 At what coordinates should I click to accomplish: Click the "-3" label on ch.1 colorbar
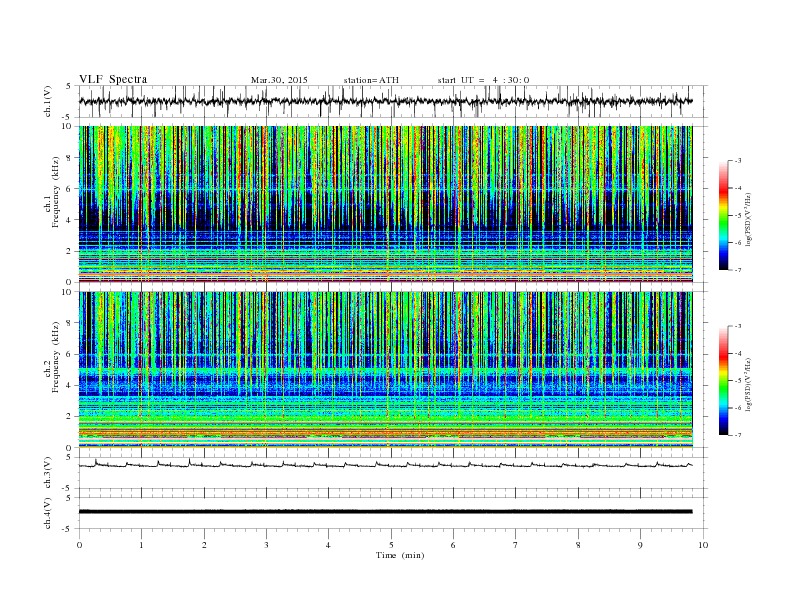[x=738, y=161]
